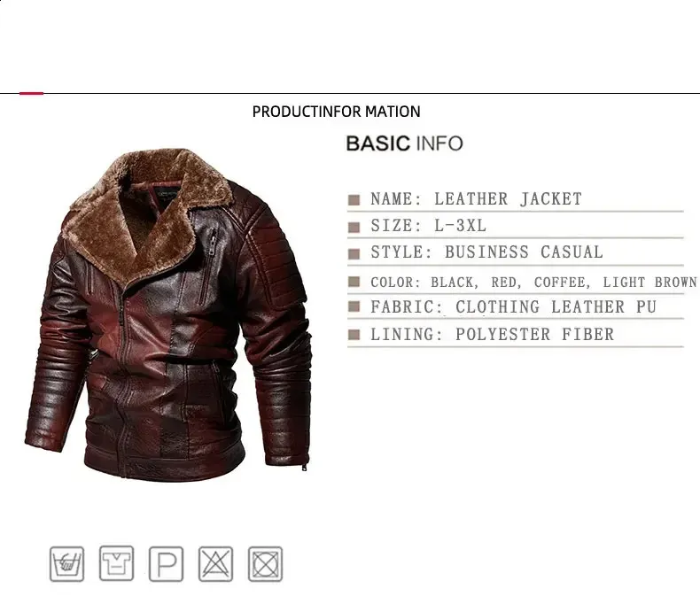Viewport: 700px width, 612px height.
Task: Click the square bullet beside COLOR
Action: (354, 282)
